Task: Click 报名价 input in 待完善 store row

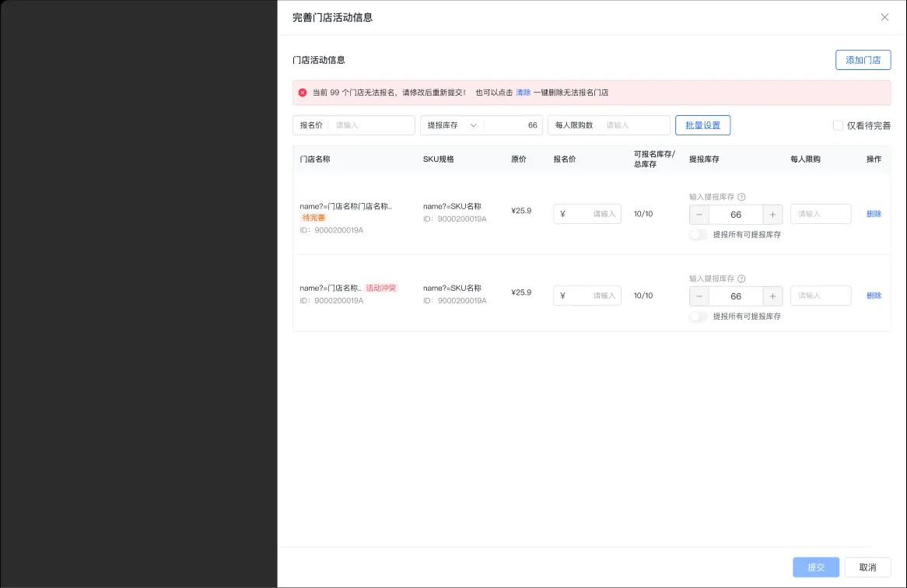Action: (587, 214)
